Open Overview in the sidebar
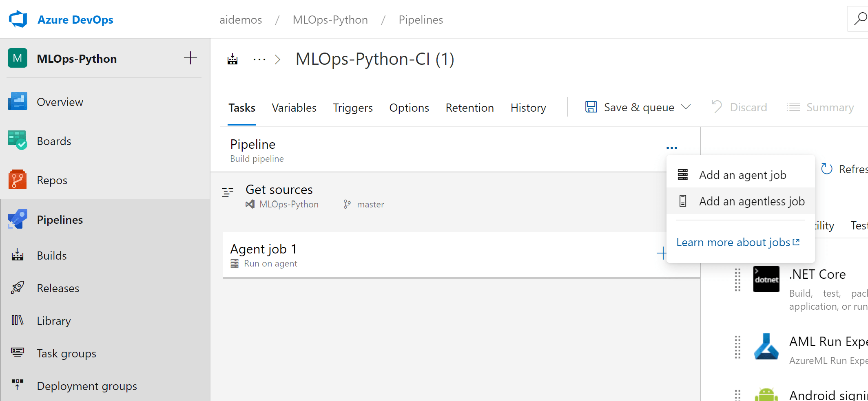868x401 pixels. (x=60, y=102)
